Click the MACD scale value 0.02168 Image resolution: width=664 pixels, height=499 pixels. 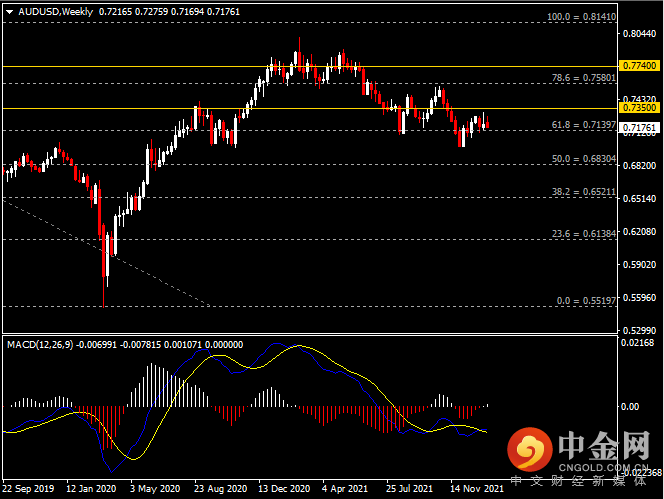(637, 343)
